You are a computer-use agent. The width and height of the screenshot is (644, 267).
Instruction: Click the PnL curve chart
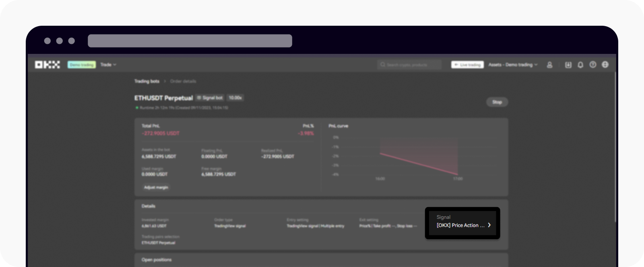pos(415,157)
